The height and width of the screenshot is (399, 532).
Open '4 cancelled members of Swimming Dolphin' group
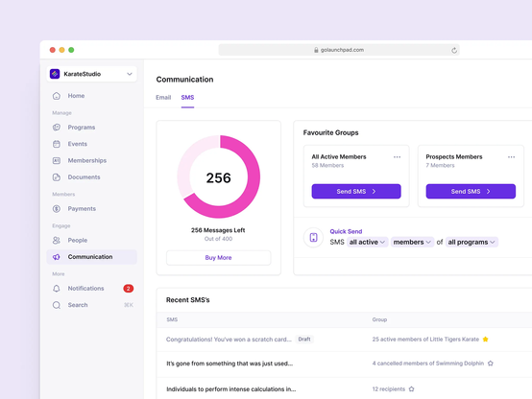pyautogui.click(x=428, y=364)
